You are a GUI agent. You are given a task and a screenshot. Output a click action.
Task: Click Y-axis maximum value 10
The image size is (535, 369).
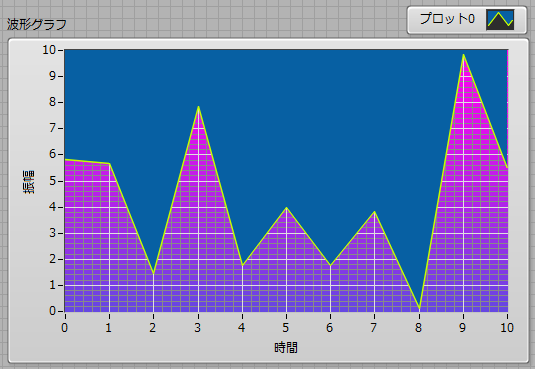[x=49, y=50]
